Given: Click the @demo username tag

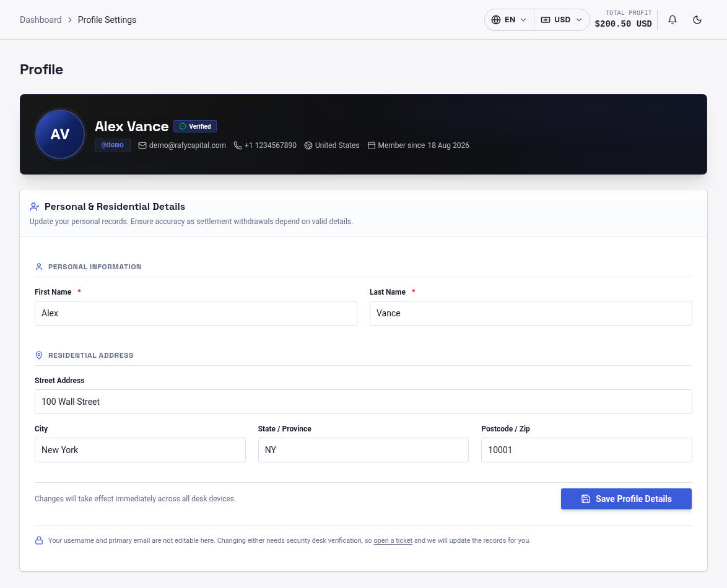Looking at the screenshot, I should pyautogui.click(x=113, y=145).
